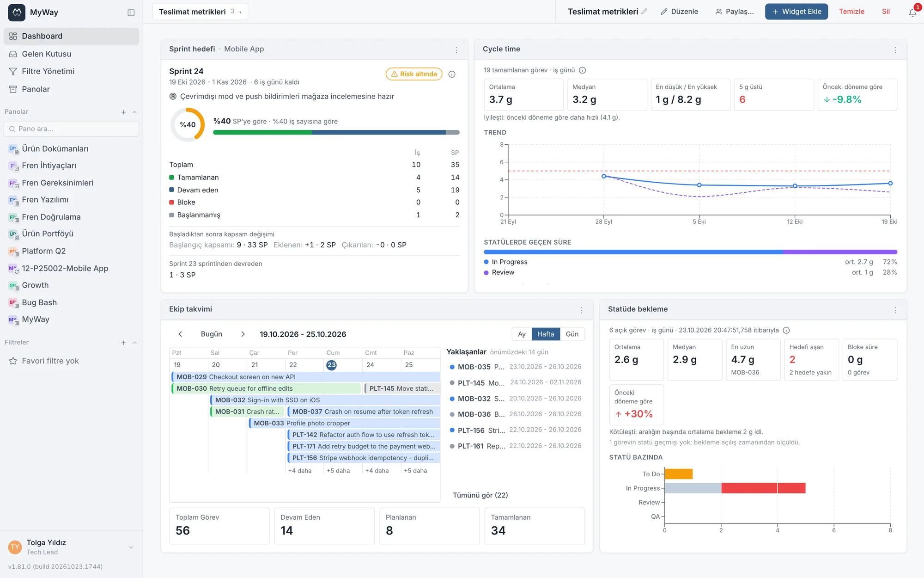Open Sprint hedefi widget options menu

click(x=456, y=50)
